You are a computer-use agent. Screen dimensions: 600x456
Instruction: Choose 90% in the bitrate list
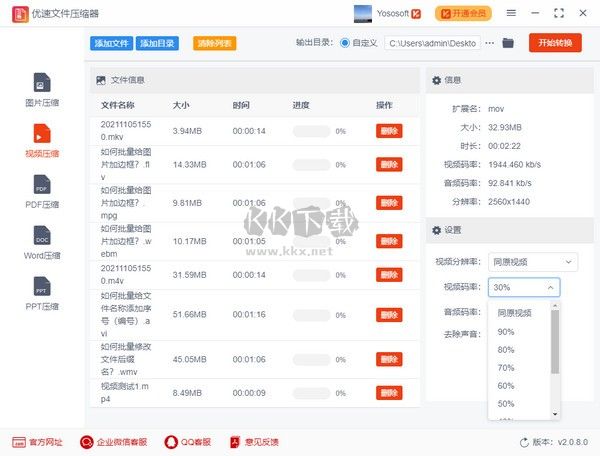point(506,332)
